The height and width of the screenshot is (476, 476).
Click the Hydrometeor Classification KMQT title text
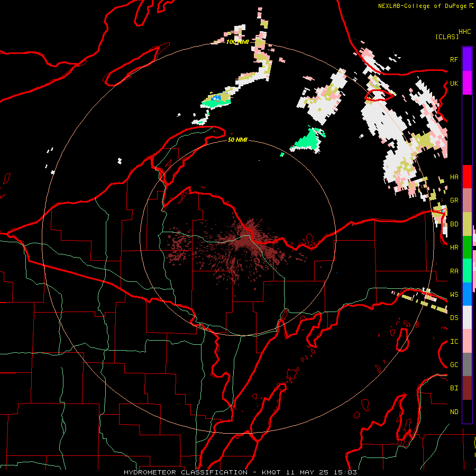[x=240, y=472]
